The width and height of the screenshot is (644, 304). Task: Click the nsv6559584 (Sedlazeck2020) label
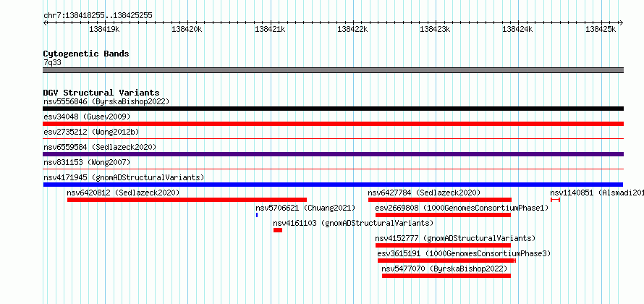[x=100, y=147]
